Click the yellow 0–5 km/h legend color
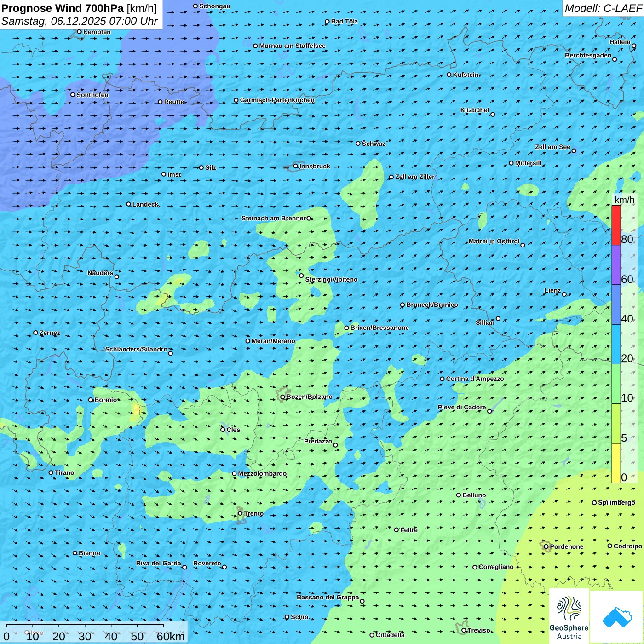 pos(616,463)
